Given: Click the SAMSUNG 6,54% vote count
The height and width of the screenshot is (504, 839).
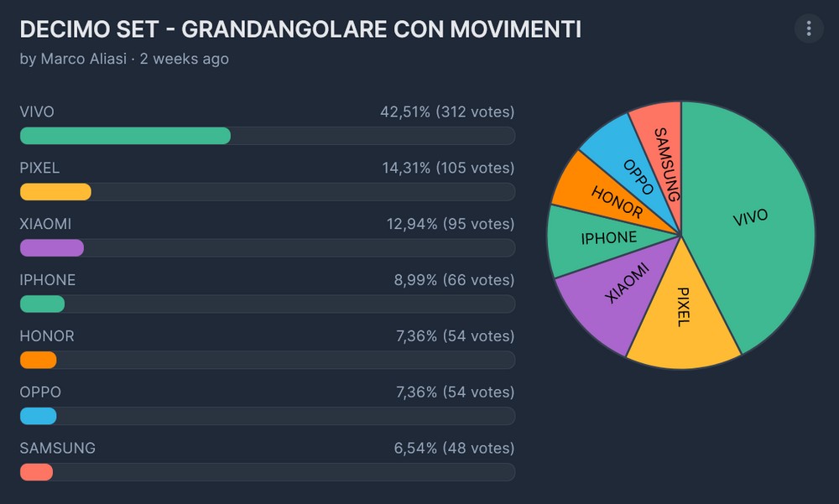Looking at the screenshot, I should 454,449.
